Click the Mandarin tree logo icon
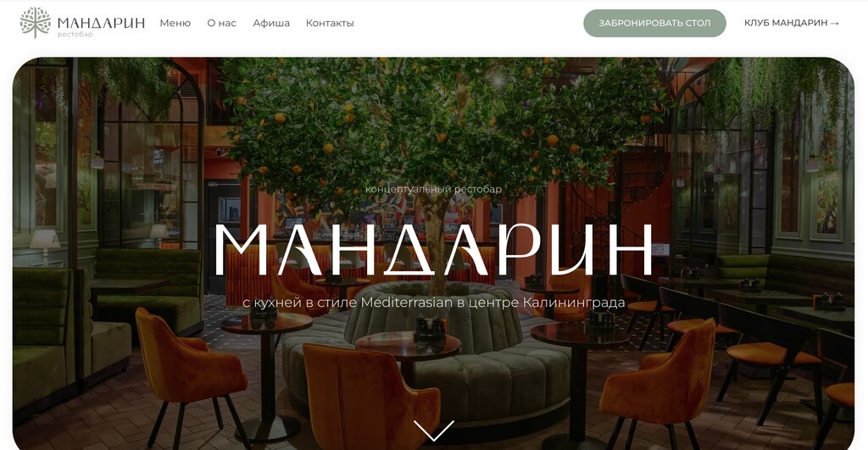The image size is (868, 450). [35, 23]
